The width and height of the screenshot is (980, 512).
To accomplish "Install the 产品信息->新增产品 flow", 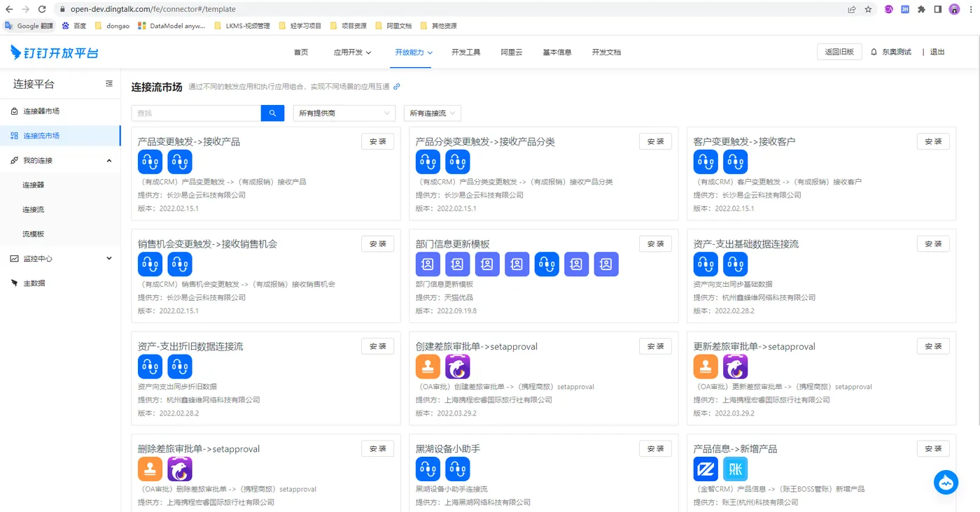I will tap(934, 448).
